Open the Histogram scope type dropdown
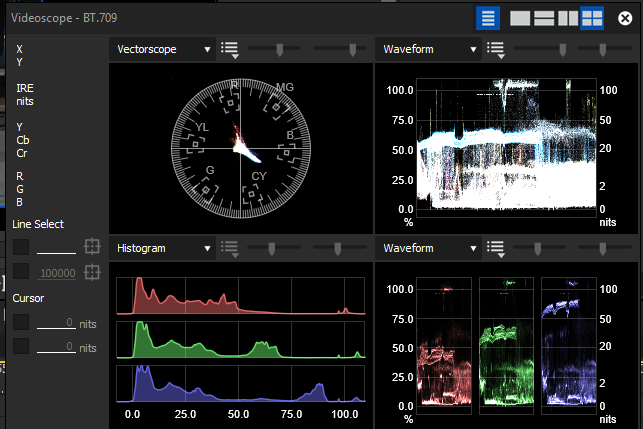The height and width of the screenshot is (429, 643). pyautogui.click(x=162, y=247)
